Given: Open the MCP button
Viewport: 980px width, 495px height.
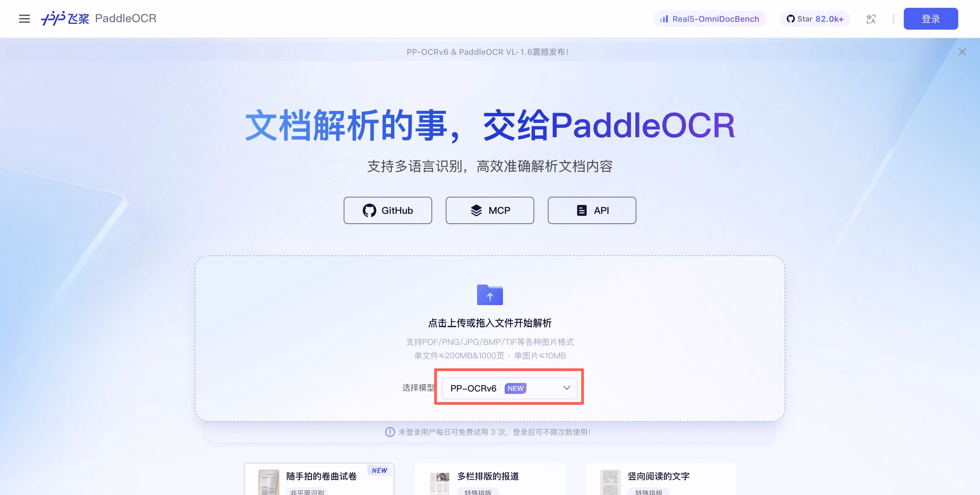Looking at the screenshot, I should 490,210.
